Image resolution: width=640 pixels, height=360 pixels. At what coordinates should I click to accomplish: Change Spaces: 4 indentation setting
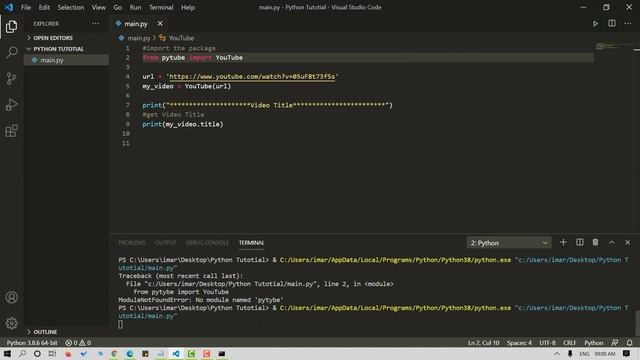(x=519, y=343)
